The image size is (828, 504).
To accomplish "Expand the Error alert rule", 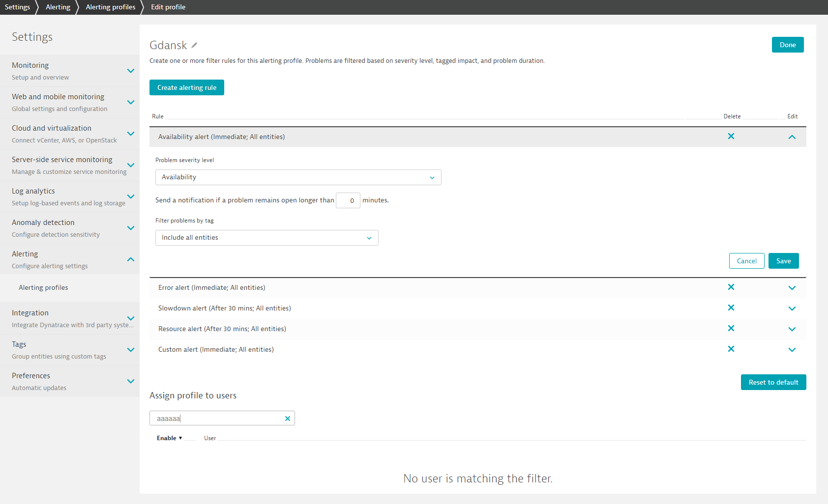I will (x=792, y=288).
